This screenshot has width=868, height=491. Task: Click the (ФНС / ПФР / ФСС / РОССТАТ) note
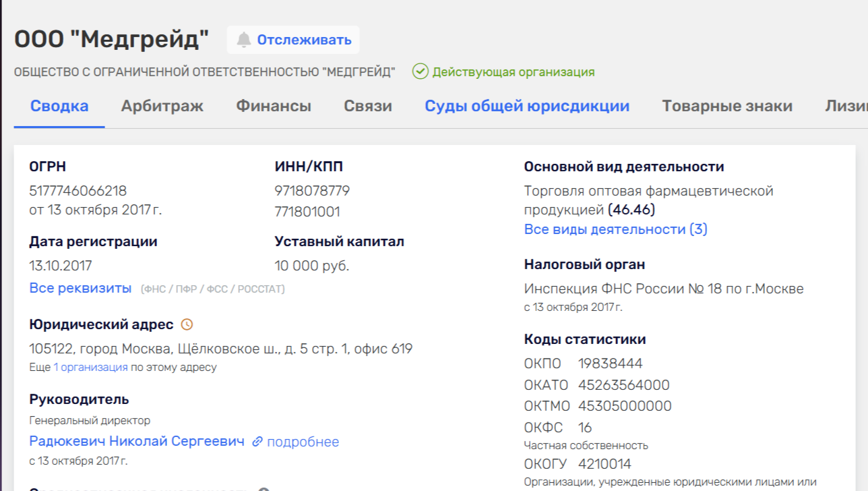pos(213,289)
